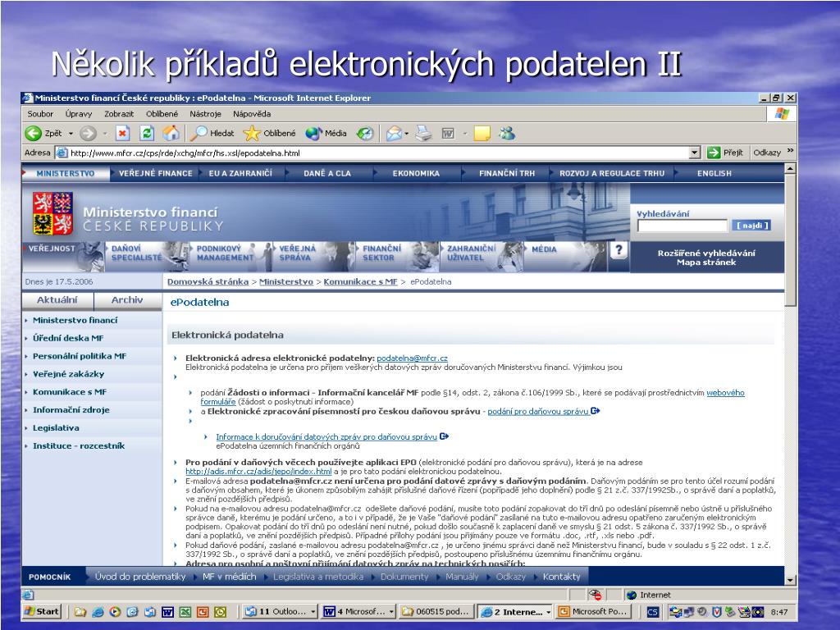Image resolution: width=840 pixels, height=630 pixels.
Task: Click the Back (Zpět) arrow icon
Action: (x=33, y=134)
